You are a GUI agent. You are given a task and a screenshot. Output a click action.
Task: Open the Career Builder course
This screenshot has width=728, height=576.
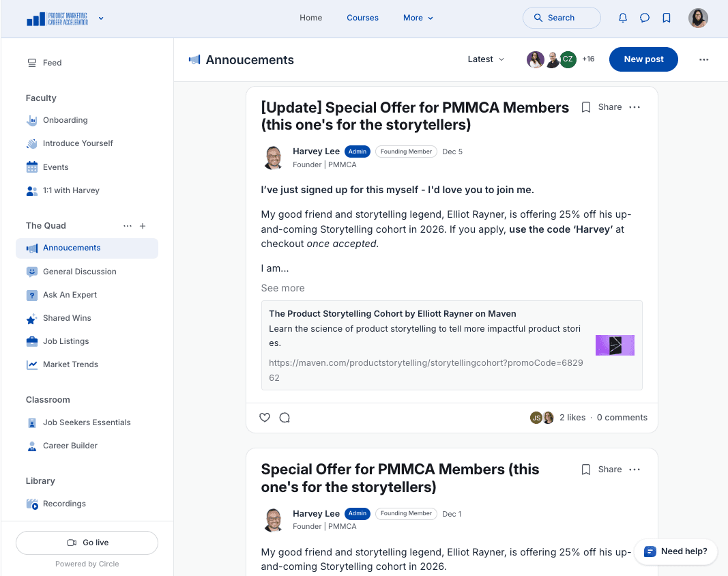[x=87, y=446]
